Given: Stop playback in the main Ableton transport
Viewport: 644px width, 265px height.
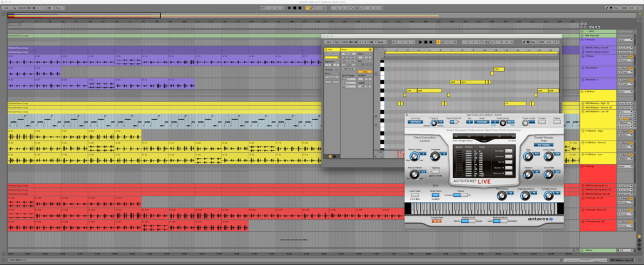Looking at the screenshot, I should pos(295,8).
